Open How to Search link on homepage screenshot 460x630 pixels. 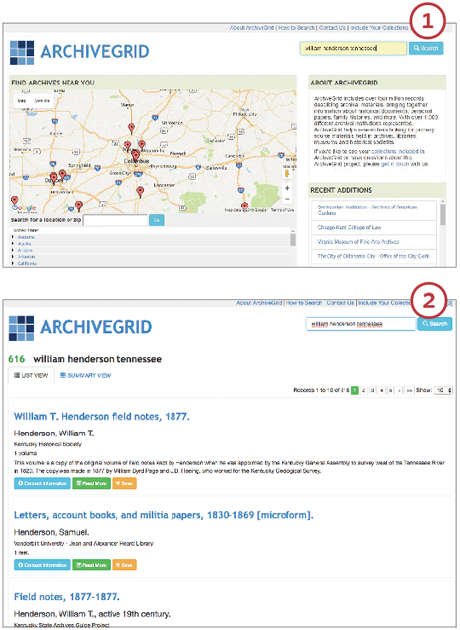(x=296, y=28)
